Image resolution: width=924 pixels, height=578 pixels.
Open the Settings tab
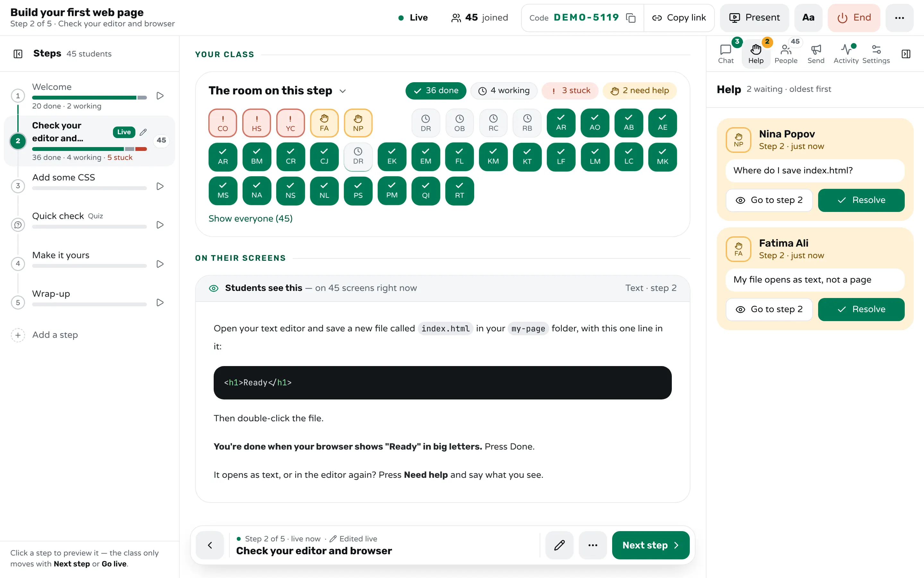click(876, 54)
